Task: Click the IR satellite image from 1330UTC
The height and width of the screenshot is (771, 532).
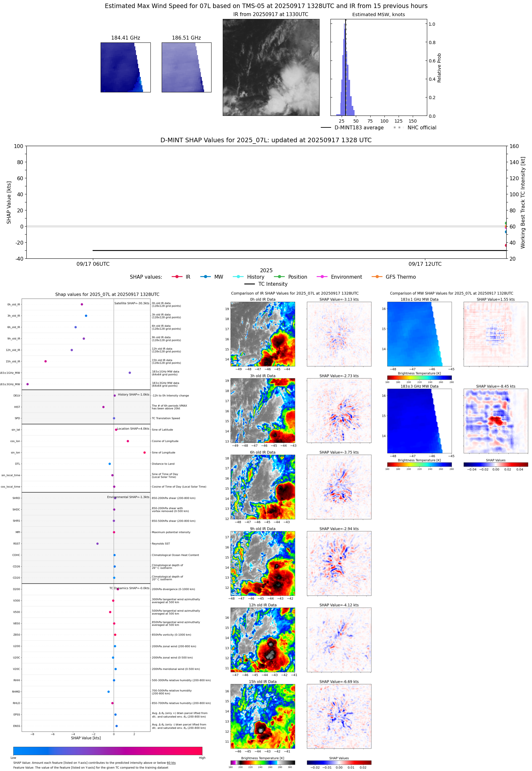Action: (271, 67)
